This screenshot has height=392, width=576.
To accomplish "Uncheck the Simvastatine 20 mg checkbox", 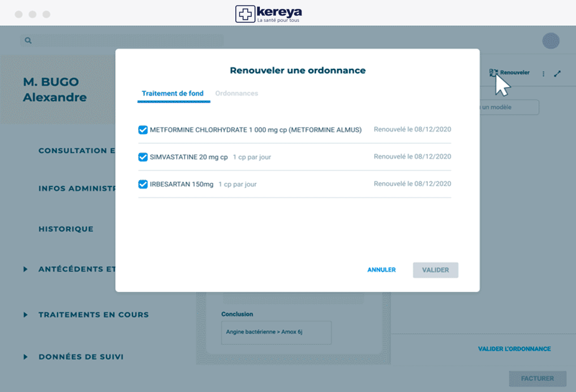I will [x=143, y=157].
